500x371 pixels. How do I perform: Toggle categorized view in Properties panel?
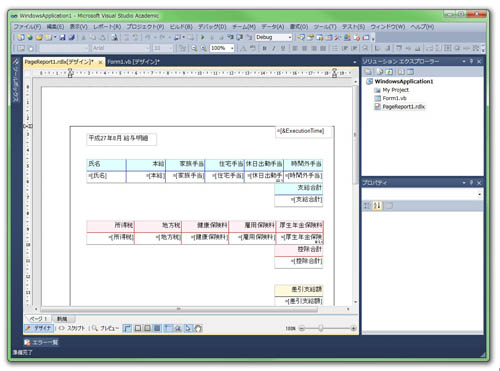(367, 206)
